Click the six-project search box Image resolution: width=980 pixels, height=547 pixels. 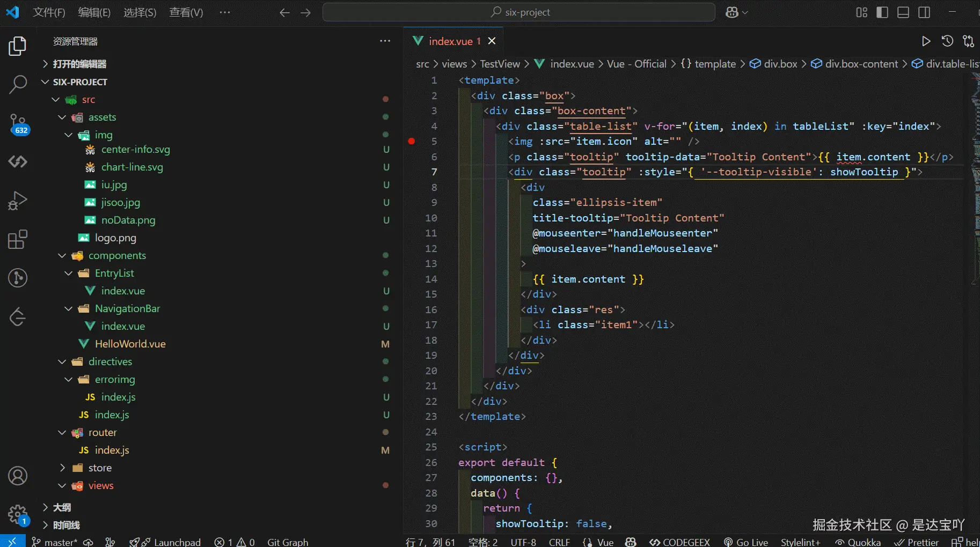518,12
